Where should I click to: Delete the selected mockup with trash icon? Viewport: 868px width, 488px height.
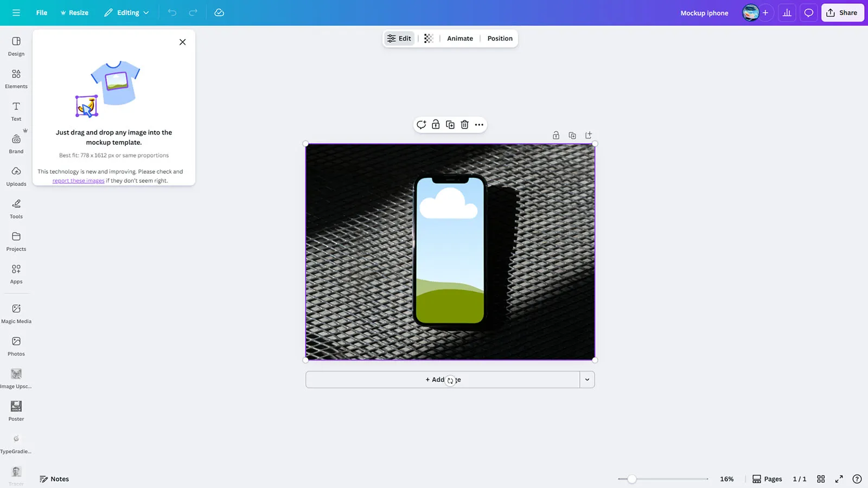[464, 125]
